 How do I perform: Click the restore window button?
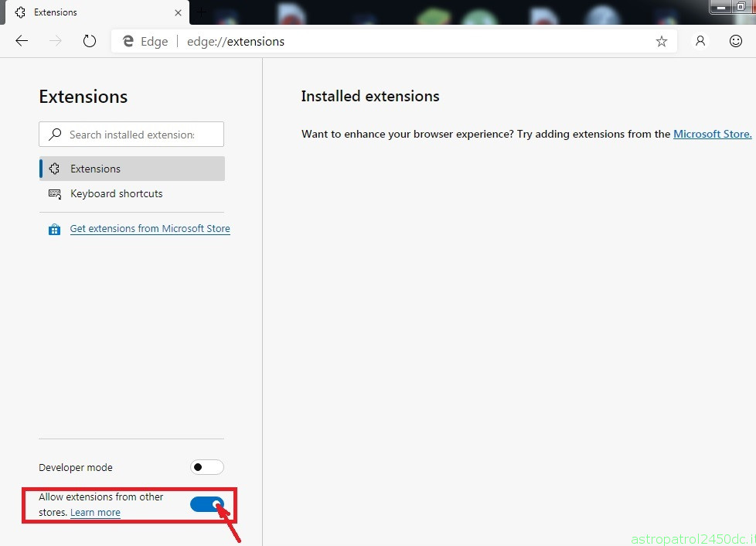coord(741,7)
